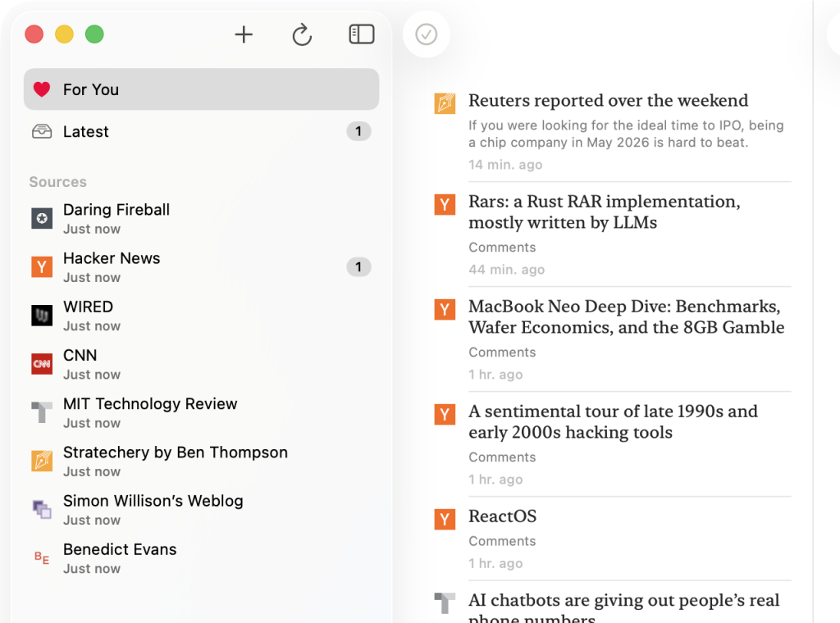Image resolution: width=840 pixels, height=623 pixels.
Task: Click the Benedict Evans BE icon
Action: (x=42, y=558)
